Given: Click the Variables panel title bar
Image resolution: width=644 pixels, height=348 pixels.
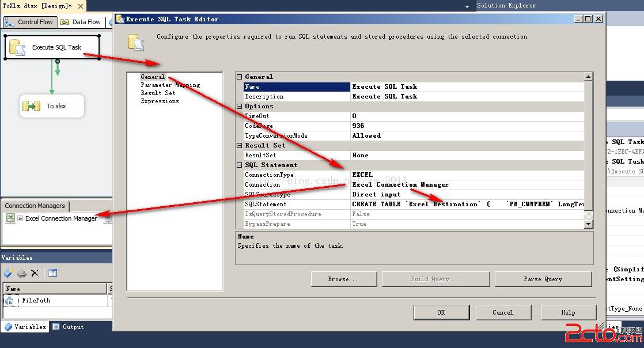Looking at the screenshot, I should click(56, 258).
